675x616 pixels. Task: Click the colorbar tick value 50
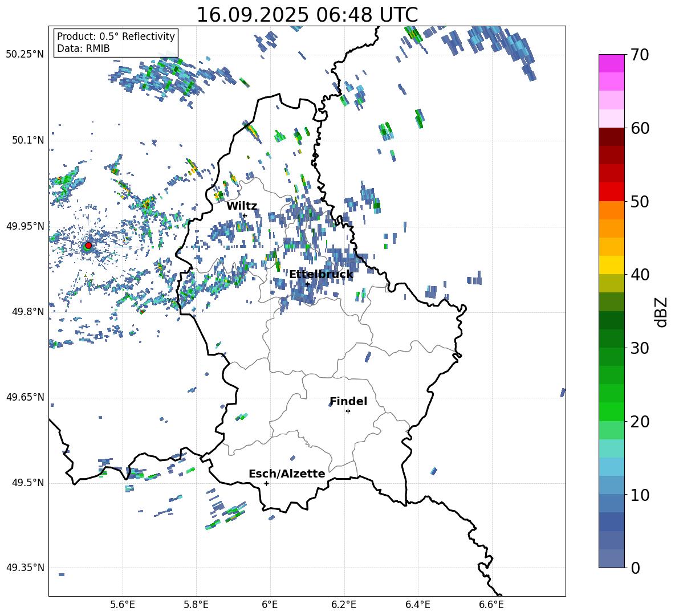click(x=640, y=202)
